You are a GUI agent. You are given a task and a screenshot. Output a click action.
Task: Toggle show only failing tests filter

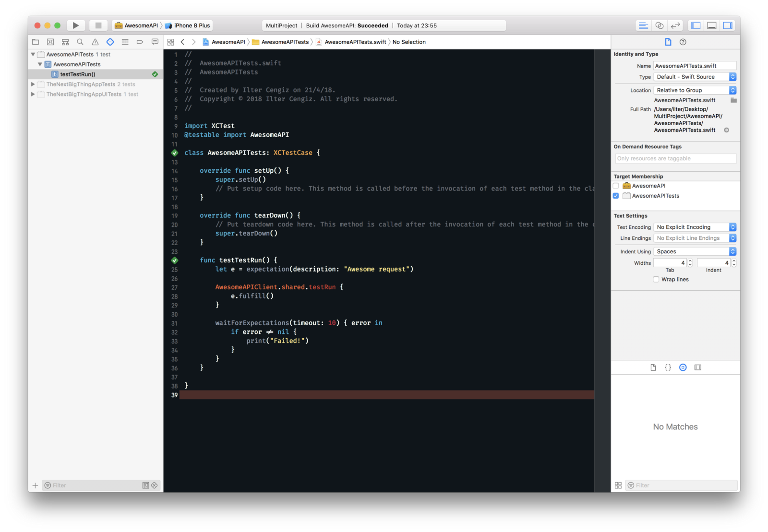[x=155, y=485]
